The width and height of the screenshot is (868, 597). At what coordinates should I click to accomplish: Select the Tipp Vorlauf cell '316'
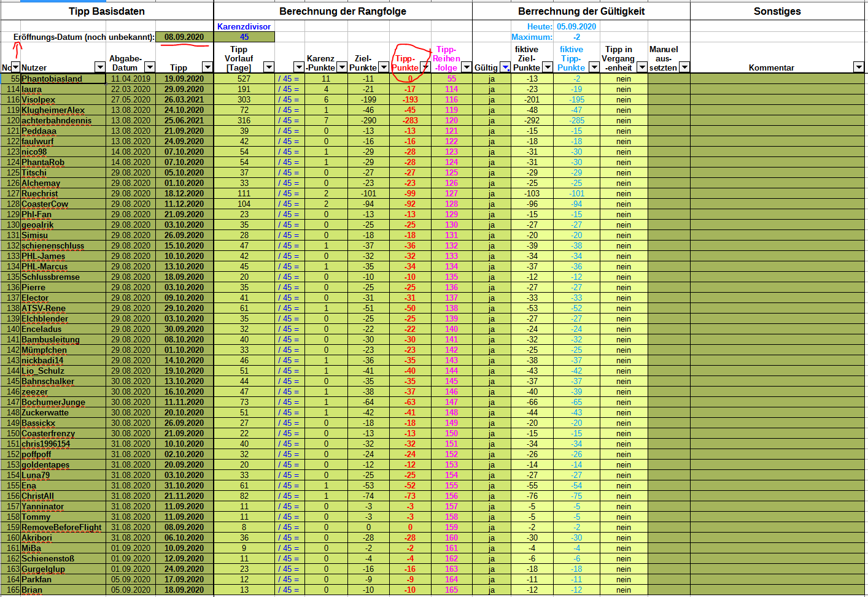pyautogui.click(x=244, y=120)
